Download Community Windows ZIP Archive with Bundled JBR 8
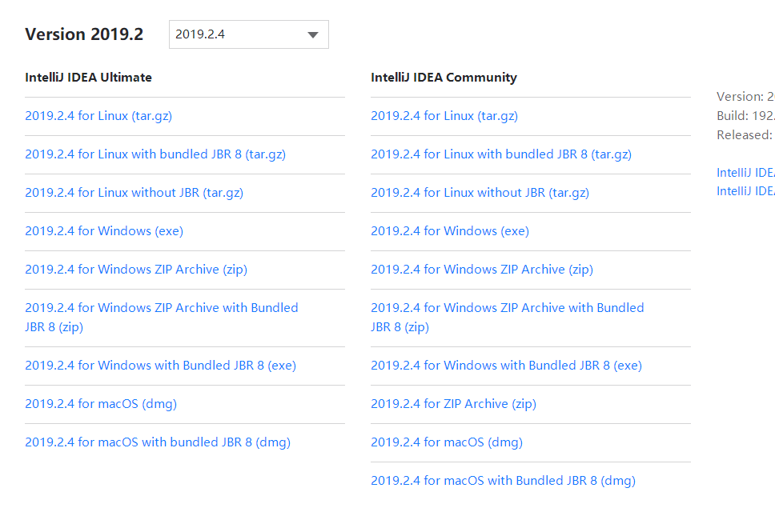Image resolution: width=775 pixels, height=532 pixels. 508,317
